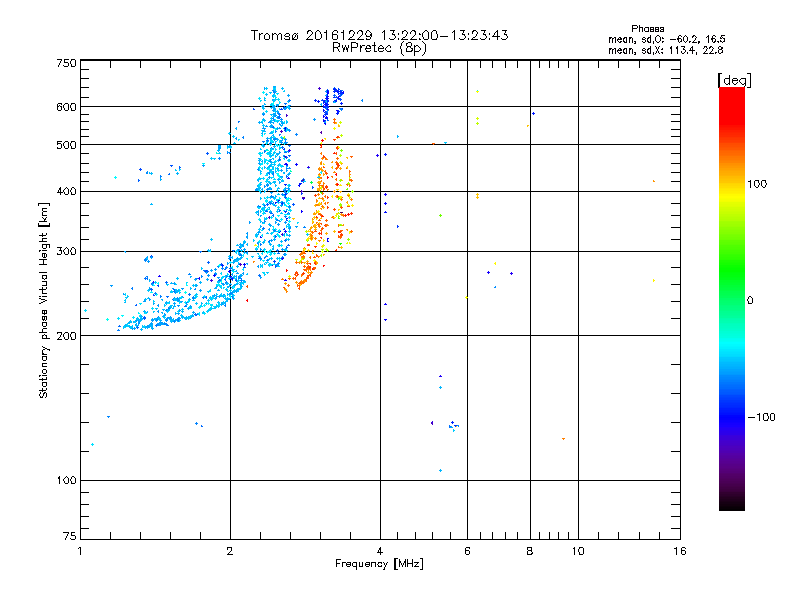Click the frequency tick label "8"
Image resolution: width=800 pixels, height=600 pixels.
[x=530, y=552]
